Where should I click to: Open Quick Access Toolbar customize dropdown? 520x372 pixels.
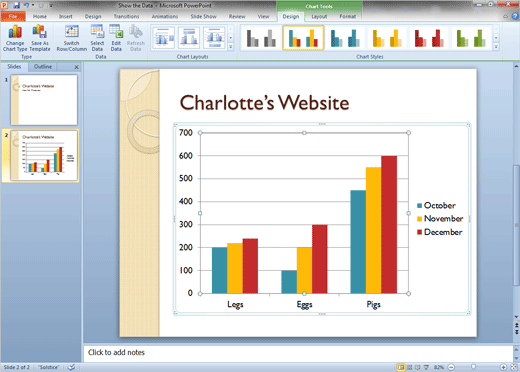(51, 5)
